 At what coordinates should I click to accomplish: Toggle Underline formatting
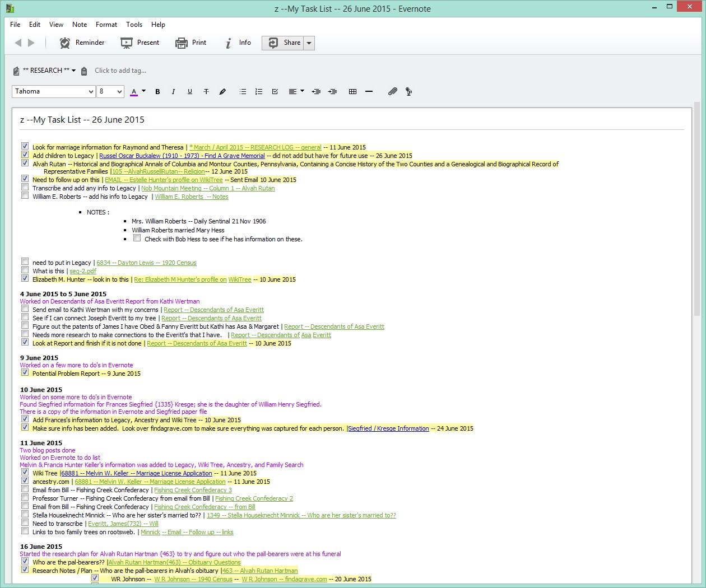[190, 92]
